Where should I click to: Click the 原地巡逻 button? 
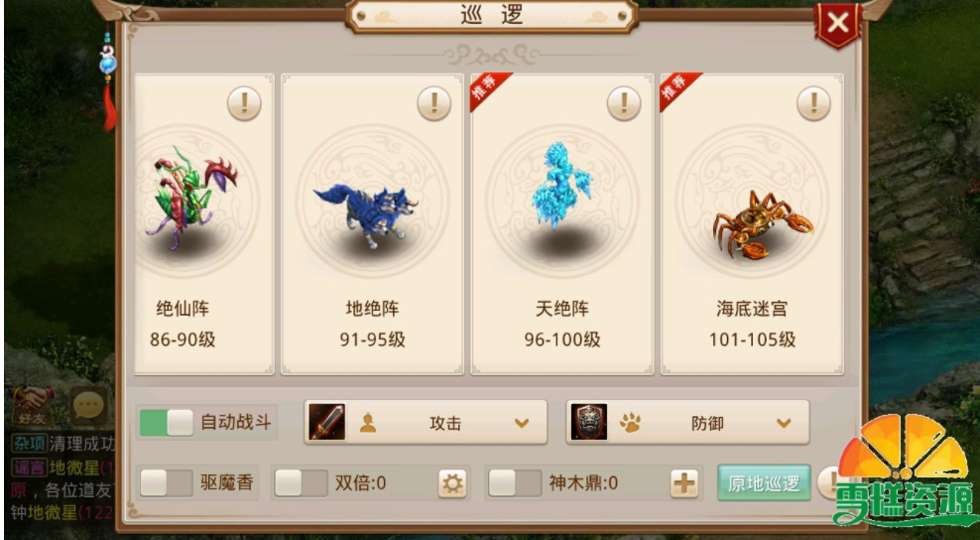coord(764,483)
